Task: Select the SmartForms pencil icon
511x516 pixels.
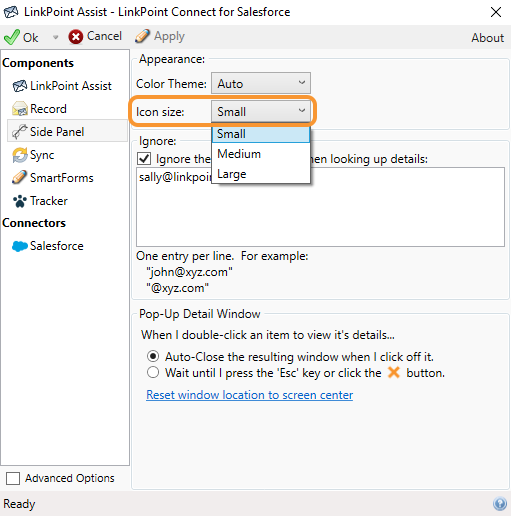Action: 19,177
